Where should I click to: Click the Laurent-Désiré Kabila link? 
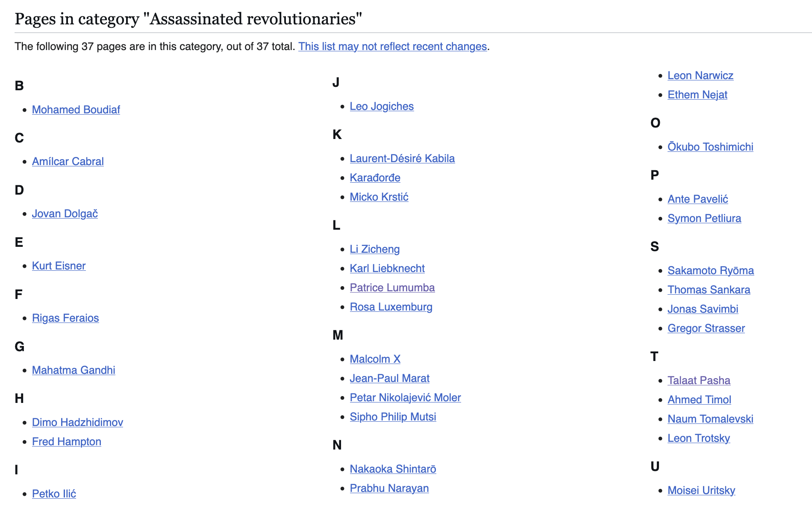tap(402, 159)
